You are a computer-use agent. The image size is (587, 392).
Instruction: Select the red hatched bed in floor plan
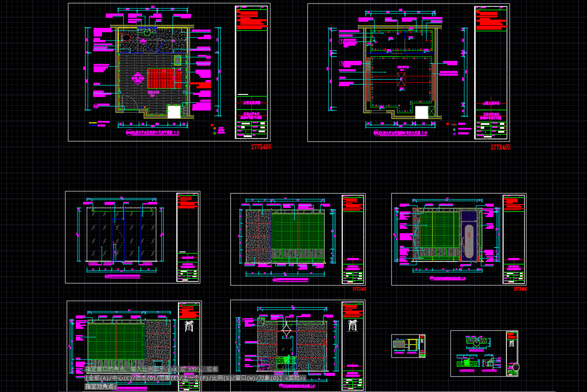(x=164, y=78)
